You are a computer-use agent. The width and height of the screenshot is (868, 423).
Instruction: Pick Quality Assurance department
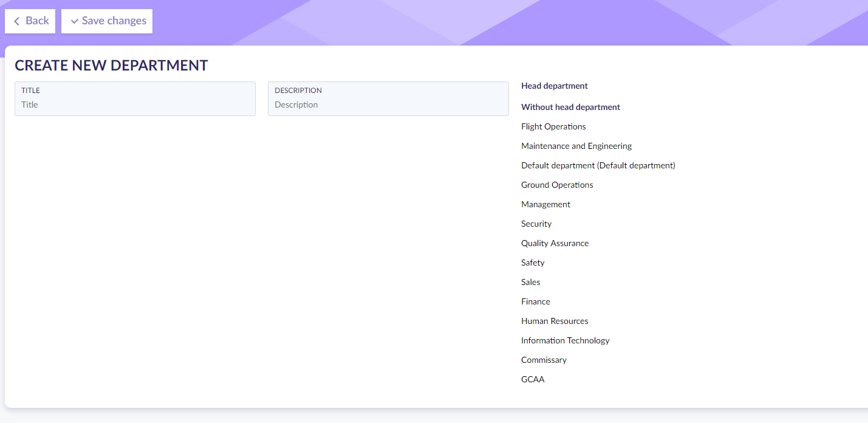pyautogui.click(x=555, y=243)
